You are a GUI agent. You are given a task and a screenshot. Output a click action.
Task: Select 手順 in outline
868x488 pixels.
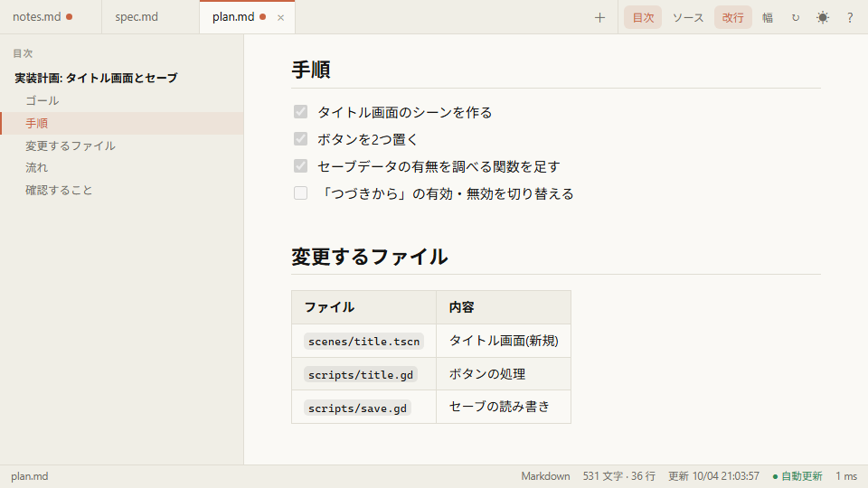(x=122, y=124)
